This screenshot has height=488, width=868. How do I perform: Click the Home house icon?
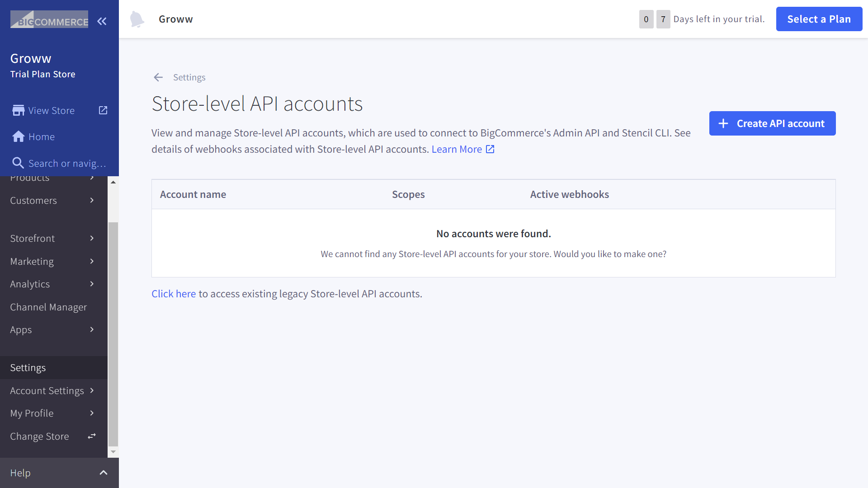tap(18, 136)
